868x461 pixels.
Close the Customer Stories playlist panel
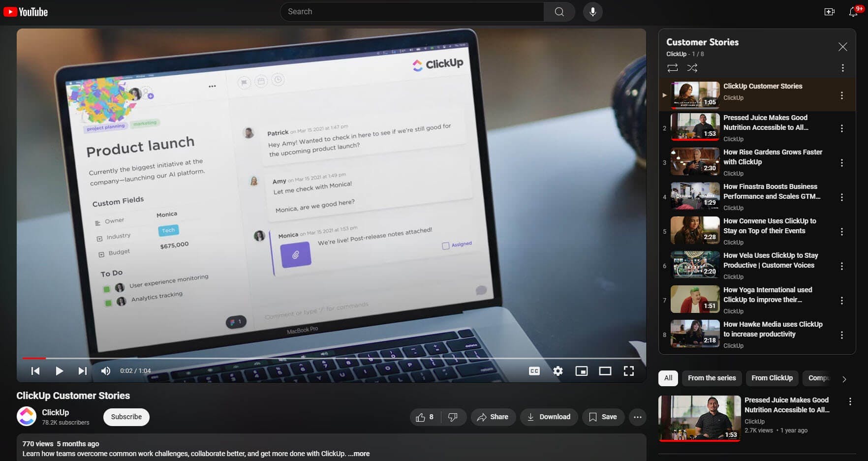coord(842,47)
